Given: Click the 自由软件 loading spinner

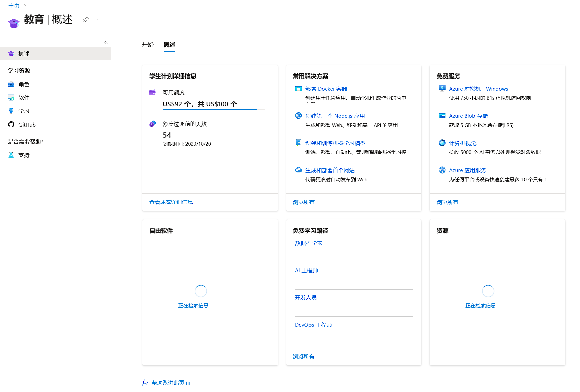Looking at the screenshot, I should tap(201, 291).
